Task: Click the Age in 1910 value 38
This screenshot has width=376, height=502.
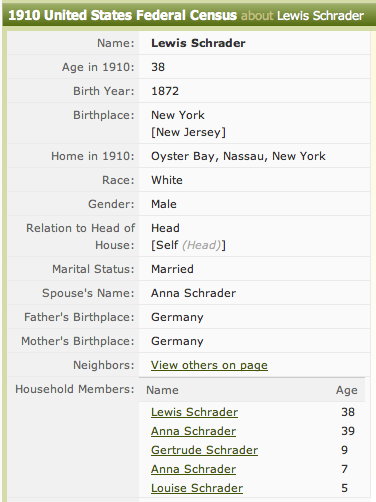Action: (158, 67)
